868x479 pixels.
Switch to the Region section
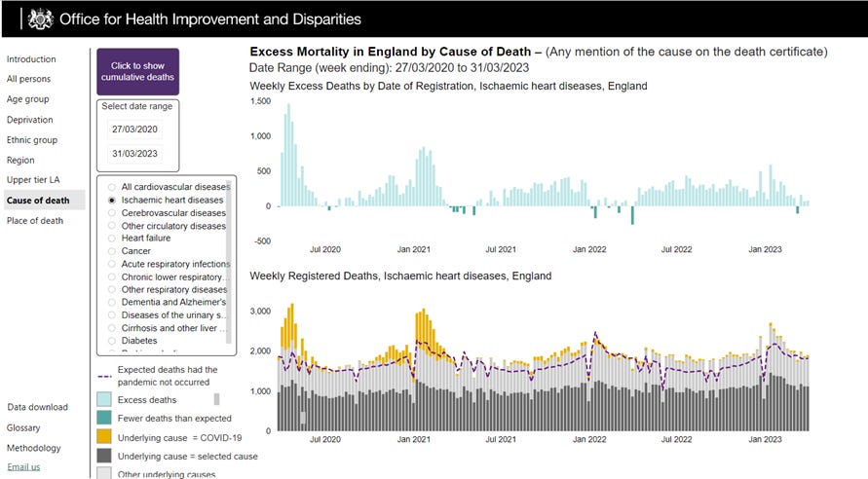click(x=20, y=160)
